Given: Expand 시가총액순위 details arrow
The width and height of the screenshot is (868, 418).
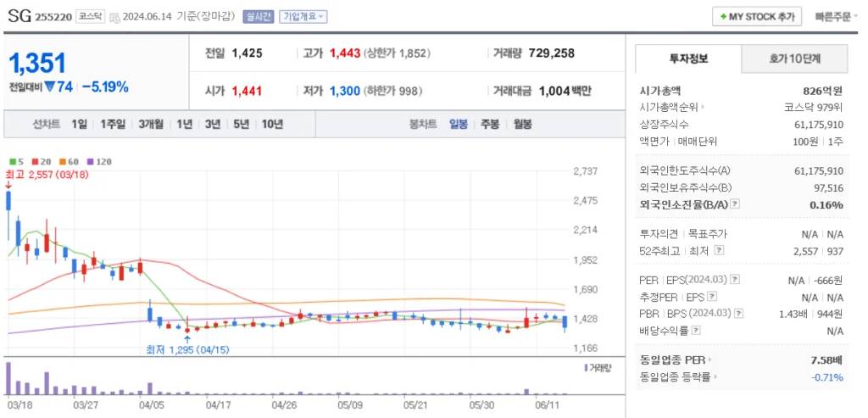Looking at the screenshot, I should 703,108.
